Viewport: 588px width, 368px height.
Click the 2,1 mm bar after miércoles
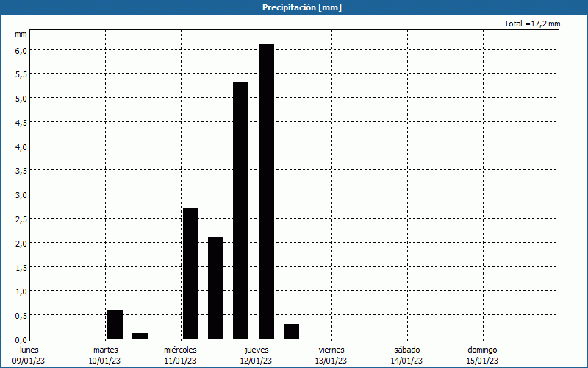(x=215, y=288)
